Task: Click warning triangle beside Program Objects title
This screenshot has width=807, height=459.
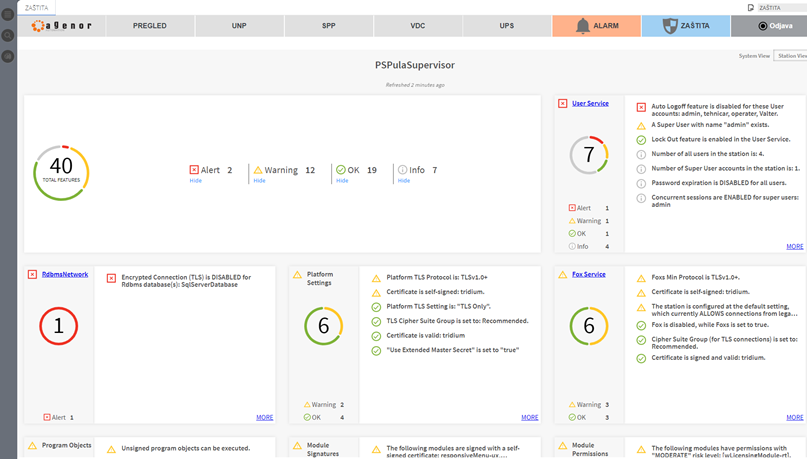Action: [32, 446]
